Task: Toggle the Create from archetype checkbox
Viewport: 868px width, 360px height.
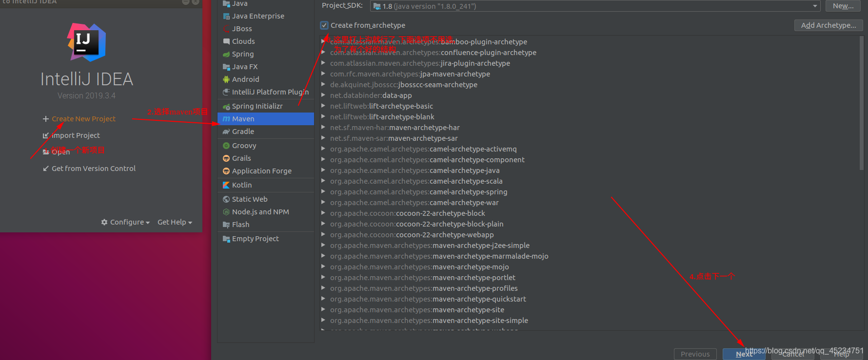Action: [324, 25]
